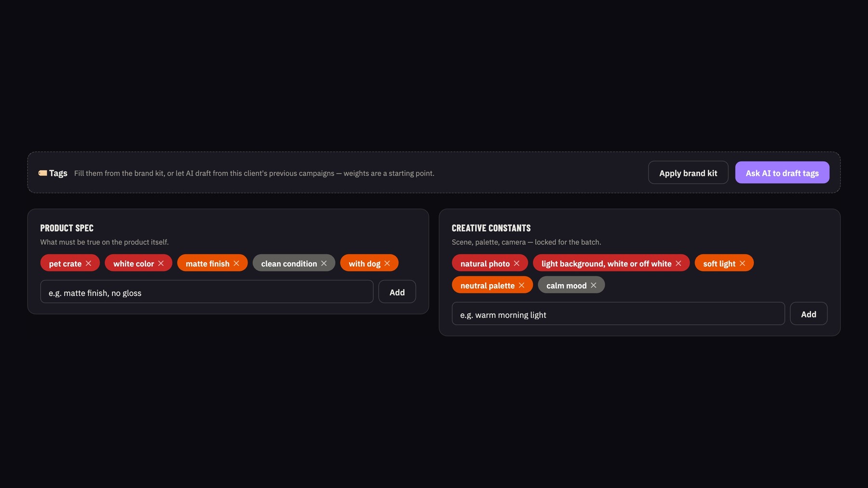This screenshot has width=868, height=488.
Task: Focus the 'e.g. warm morning light' input
Action: 618,314
